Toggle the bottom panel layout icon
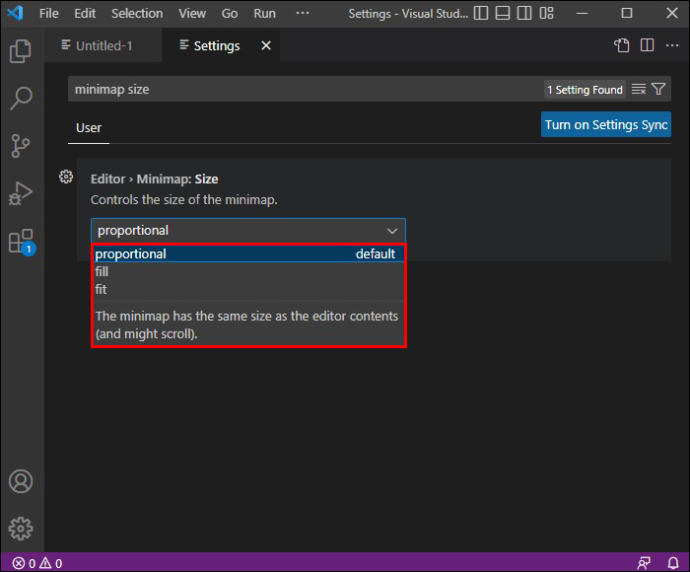Viewport: 690px width, 572px height. [x=503, y=13]
